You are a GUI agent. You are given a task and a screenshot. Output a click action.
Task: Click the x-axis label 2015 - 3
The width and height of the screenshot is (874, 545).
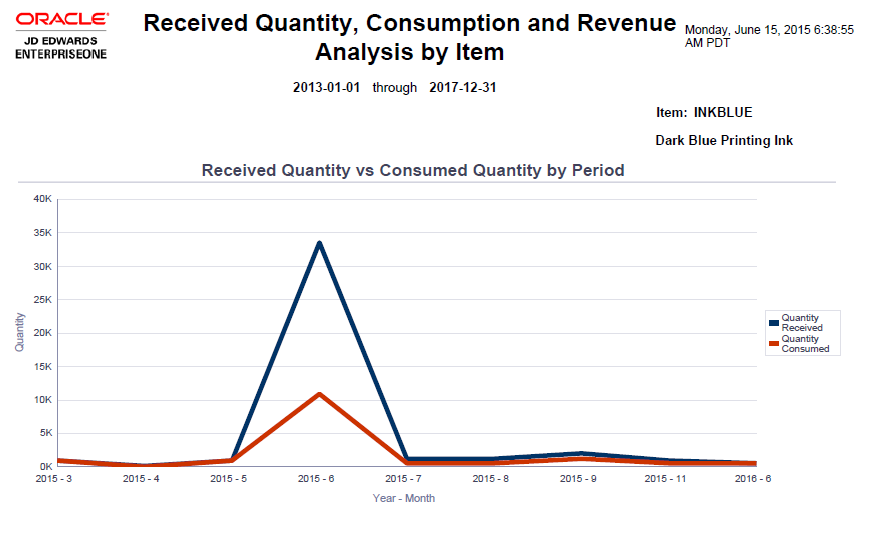coord(54,479)
